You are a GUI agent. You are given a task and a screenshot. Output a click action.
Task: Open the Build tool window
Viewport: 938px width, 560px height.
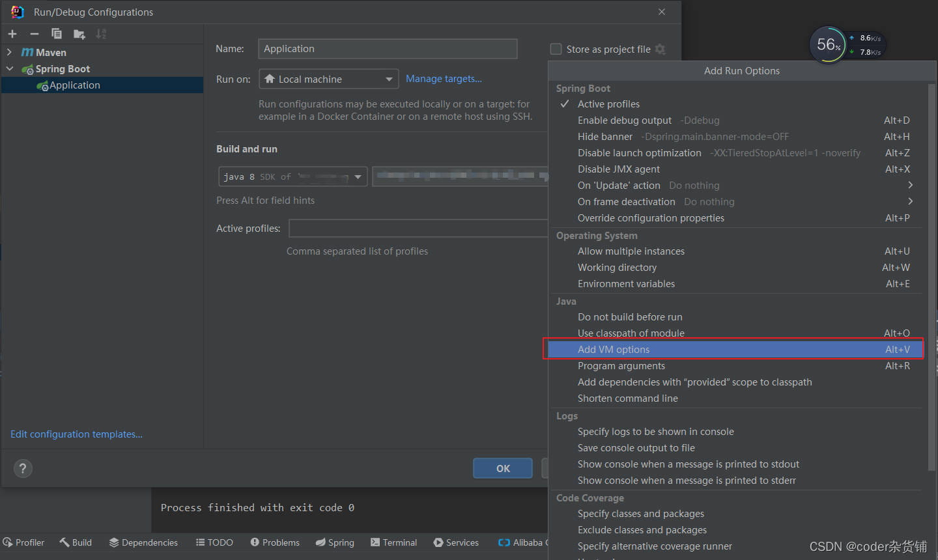point(76,542)
